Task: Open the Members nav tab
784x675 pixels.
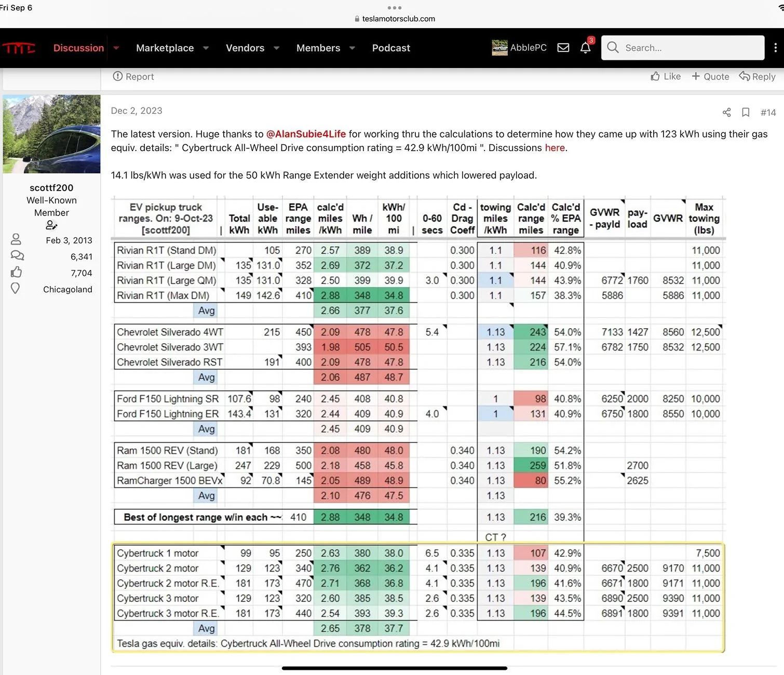Action: tap(318, 48)
